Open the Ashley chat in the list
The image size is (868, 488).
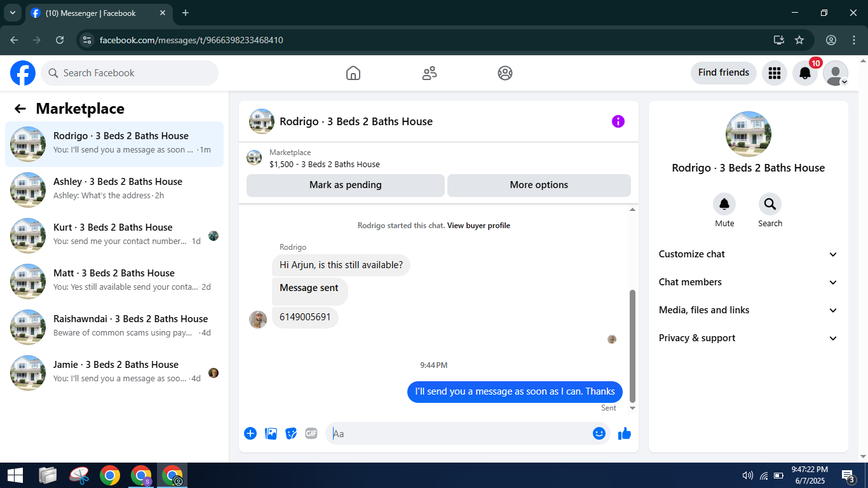click(x=114, y=190)
